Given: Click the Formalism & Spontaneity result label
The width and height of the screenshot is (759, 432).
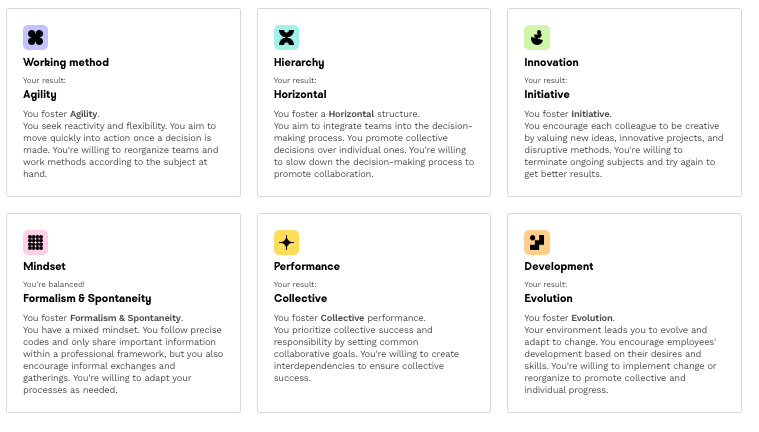Looking at the screenshot, I should [x=87, y=299].
